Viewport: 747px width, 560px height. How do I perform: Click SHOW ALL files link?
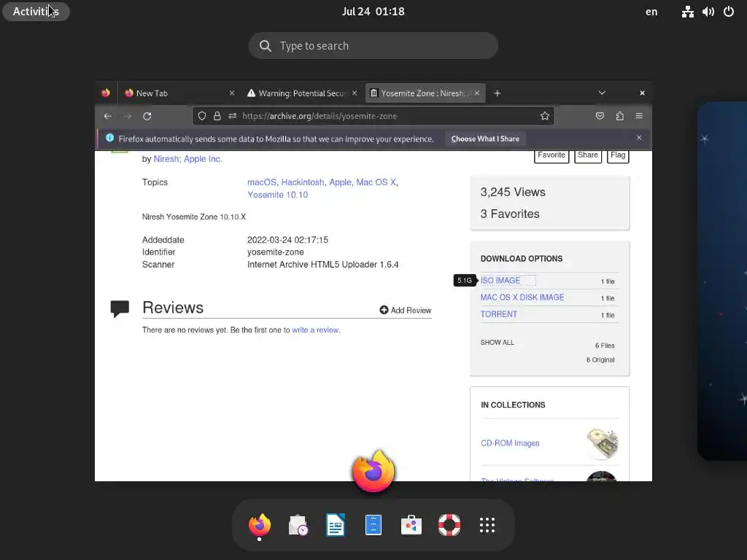click(x=497, y=343)
